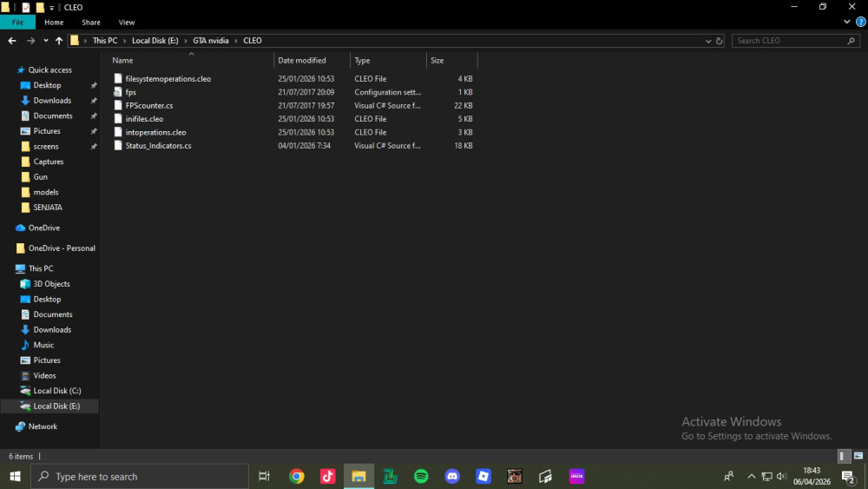
Task: Open Customize Quick Access Toolbar dropdown
Action: coord(51,8)
